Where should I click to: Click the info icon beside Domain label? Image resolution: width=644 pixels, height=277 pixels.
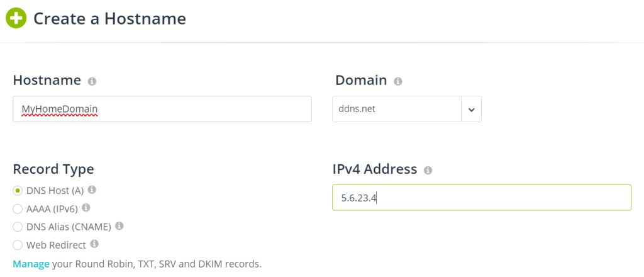(x=397, y=82)
